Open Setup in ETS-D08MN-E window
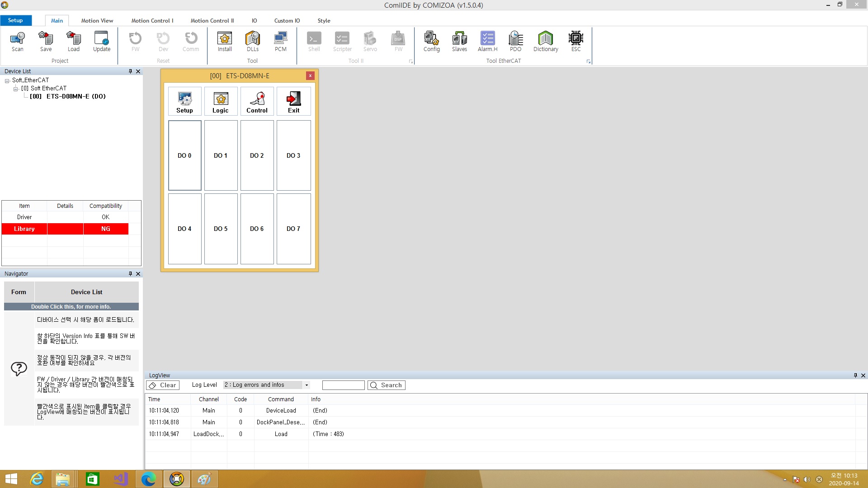The height and width of the screenshot is (488, 868). 184,102
